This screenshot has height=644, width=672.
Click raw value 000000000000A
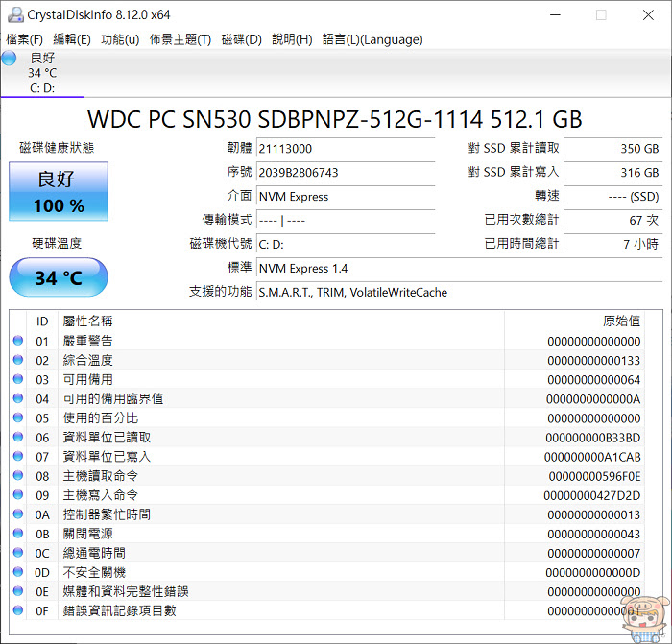pos(593,399)
